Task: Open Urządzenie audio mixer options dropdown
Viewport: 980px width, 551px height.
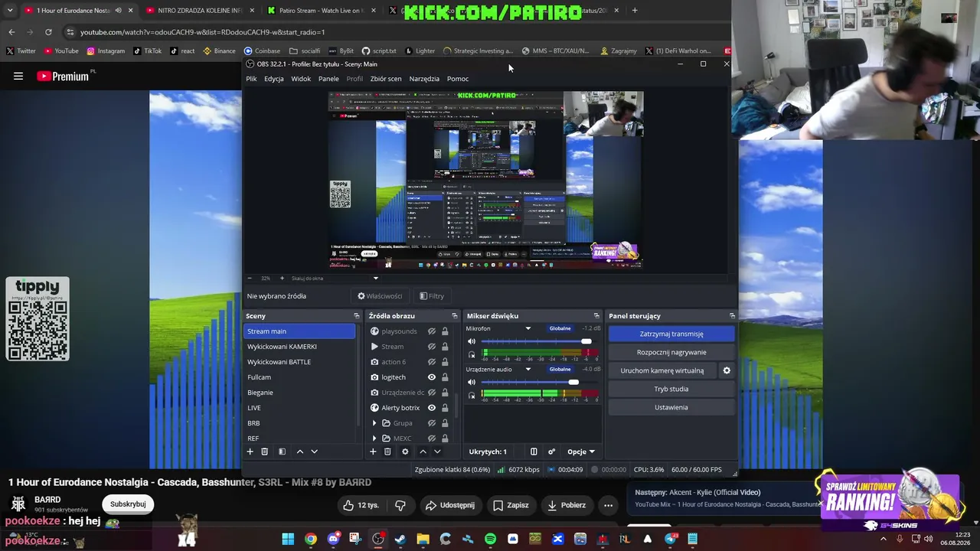Action: [528, 370]
